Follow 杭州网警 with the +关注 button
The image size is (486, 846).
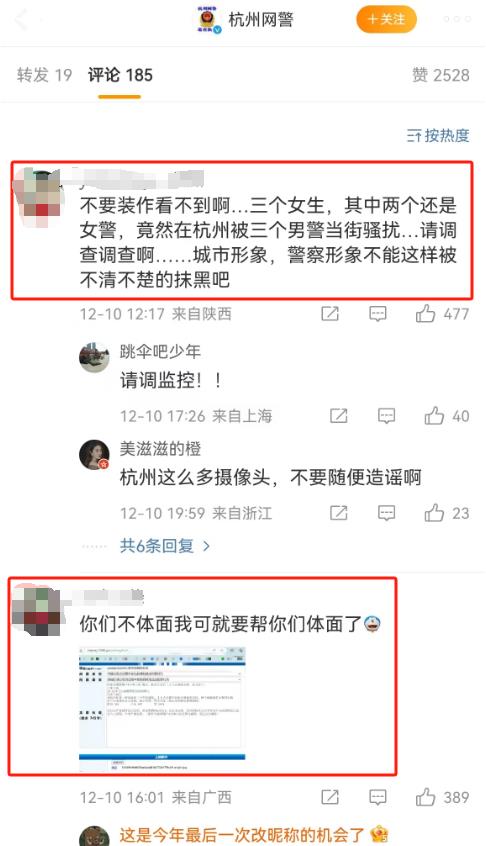386,19
